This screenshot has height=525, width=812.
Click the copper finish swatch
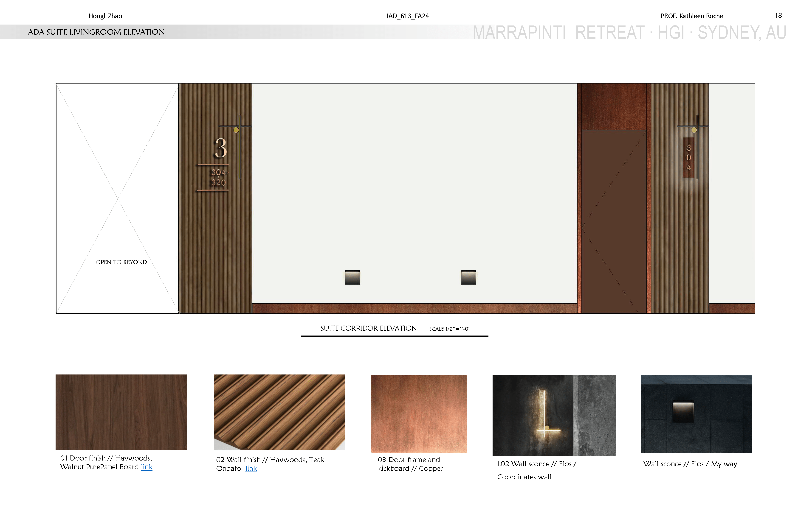coord(419,413)
